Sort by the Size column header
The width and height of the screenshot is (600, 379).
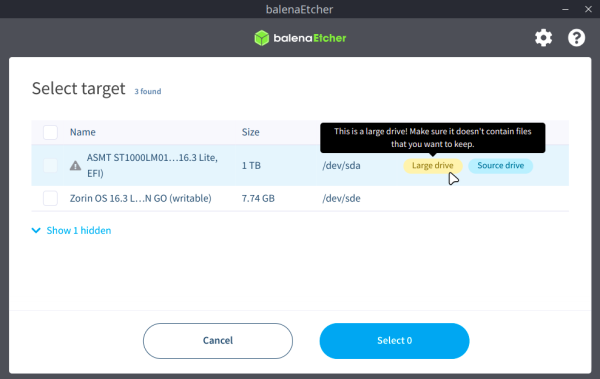[251, 132]
